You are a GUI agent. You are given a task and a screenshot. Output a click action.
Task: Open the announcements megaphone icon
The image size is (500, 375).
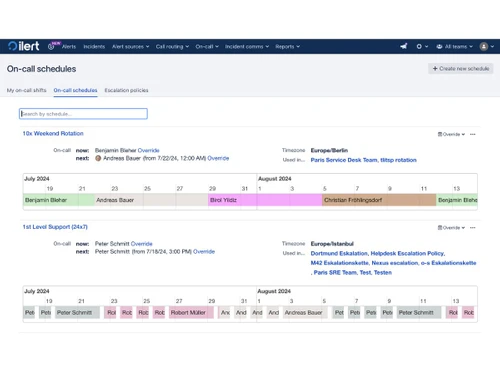404,46
